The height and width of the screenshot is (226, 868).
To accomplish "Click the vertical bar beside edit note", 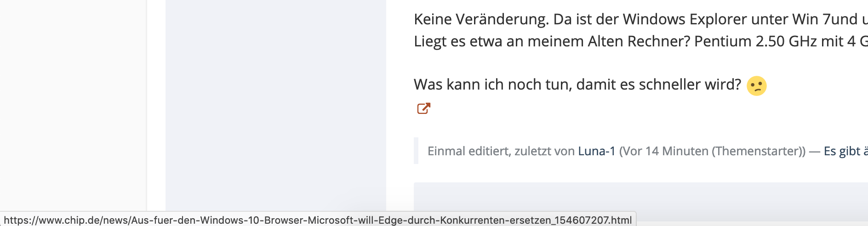I will pyautogui.click(x=416, y=151).
